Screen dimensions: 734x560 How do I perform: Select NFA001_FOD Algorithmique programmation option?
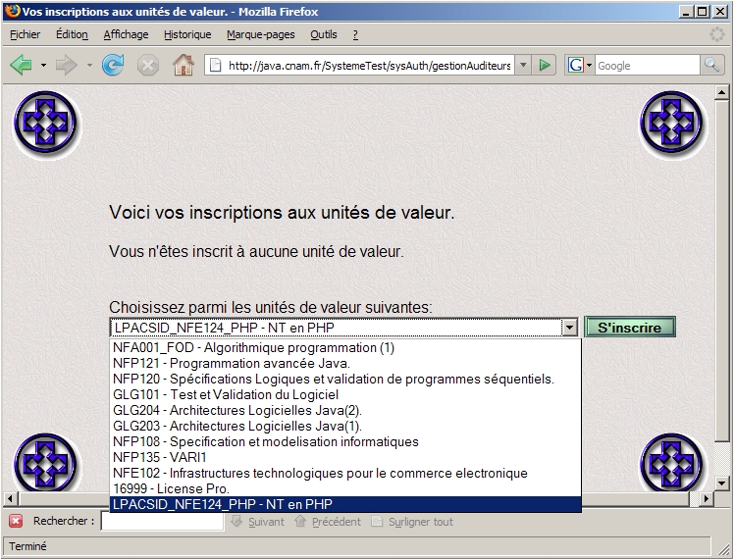(345, 347)
